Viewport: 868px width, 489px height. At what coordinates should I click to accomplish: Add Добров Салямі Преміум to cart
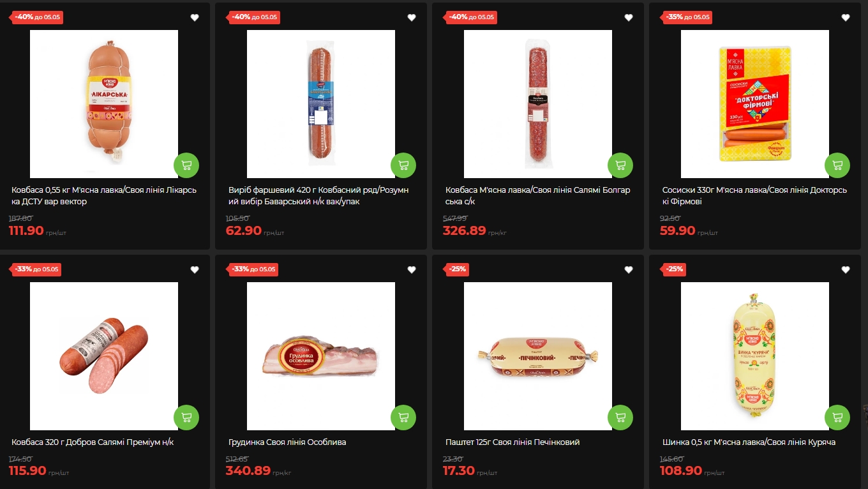(x=186, y=418)
